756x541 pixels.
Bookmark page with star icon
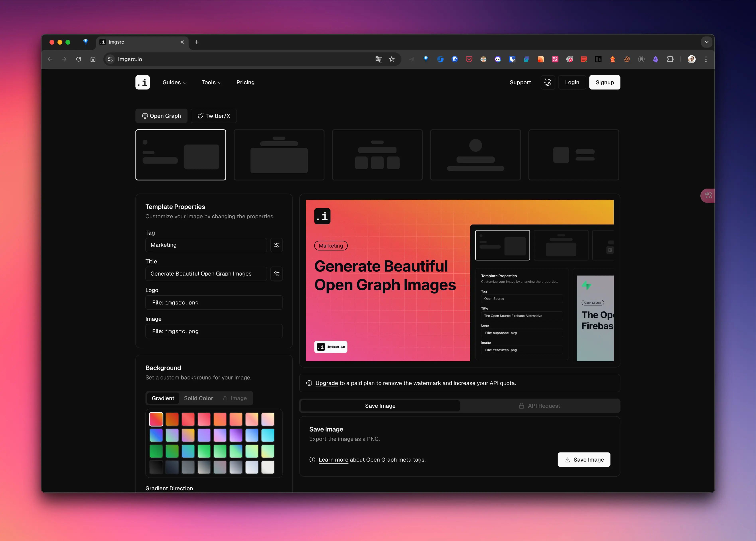[391, 59]
